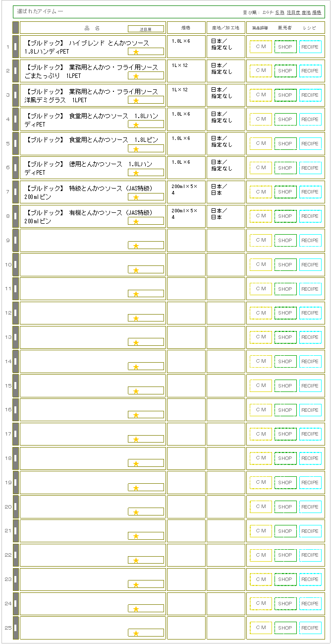This screenshot has width=331, height=644.
Task: Click SHOP in 徳用とんかつソース row
Action: click(285, 168)
